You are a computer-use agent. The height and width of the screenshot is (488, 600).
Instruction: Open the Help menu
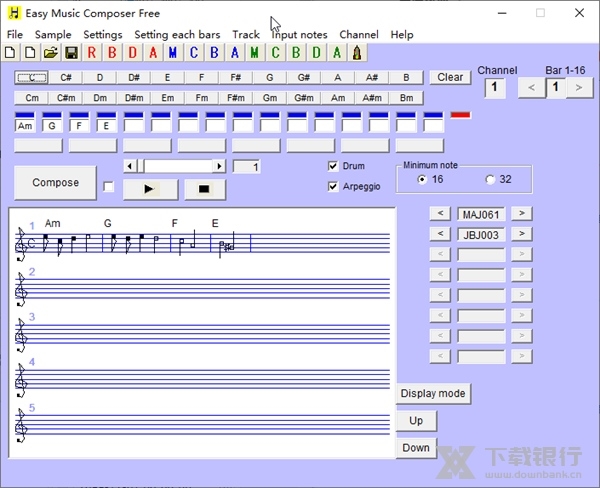coord(402,34)
